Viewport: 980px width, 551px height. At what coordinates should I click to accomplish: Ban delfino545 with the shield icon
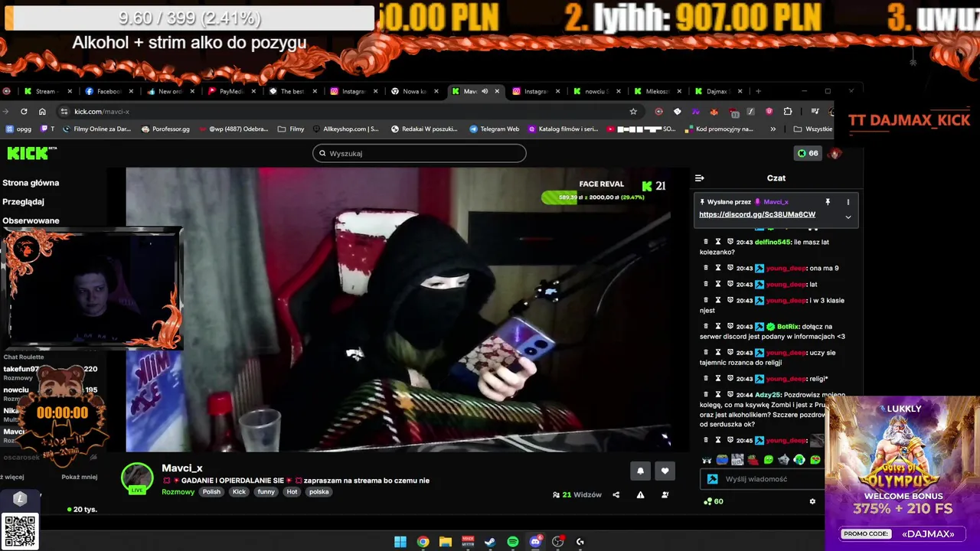[730, 242]
